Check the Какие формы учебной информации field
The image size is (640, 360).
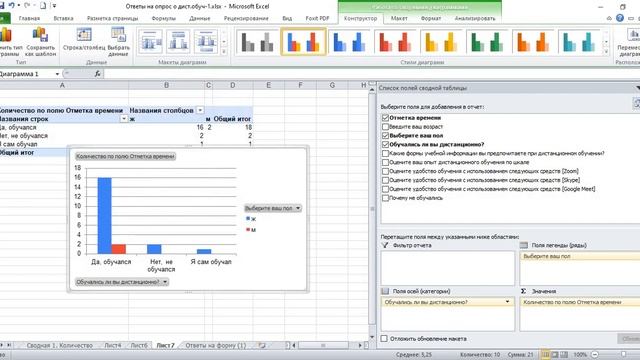[385, 153]
